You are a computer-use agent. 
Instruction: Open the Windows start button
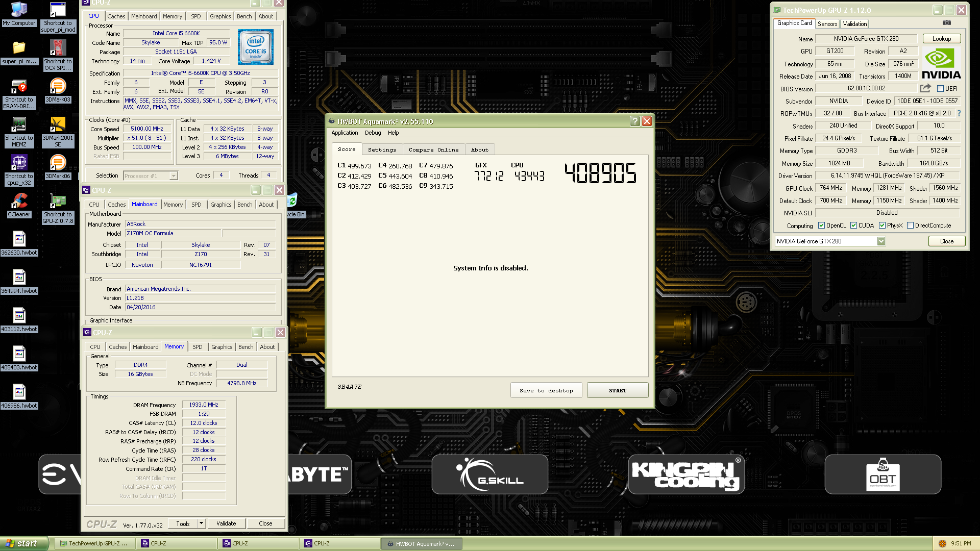(x=24, y=543)
